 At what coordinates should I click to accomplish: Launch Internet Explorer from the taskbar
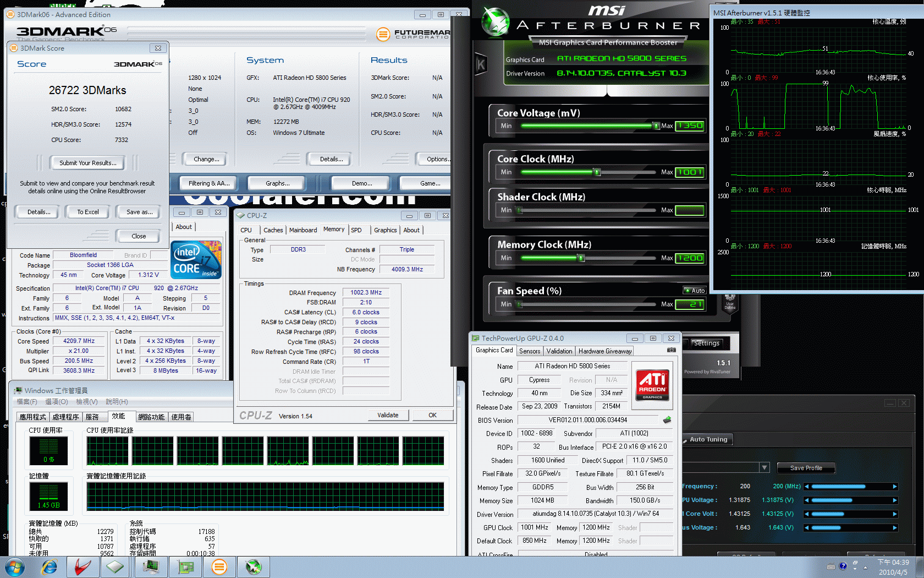50,567
